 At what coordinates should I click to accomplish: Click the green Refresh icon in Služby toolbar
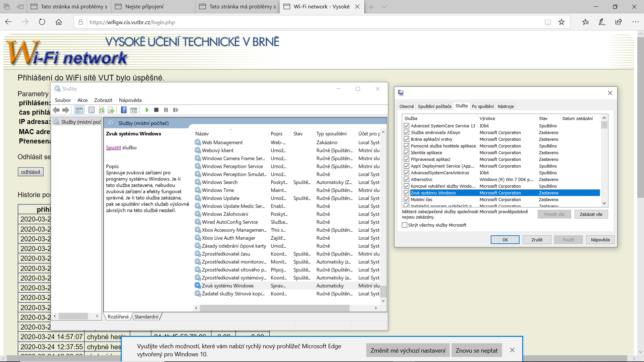[x=101, y=110]
